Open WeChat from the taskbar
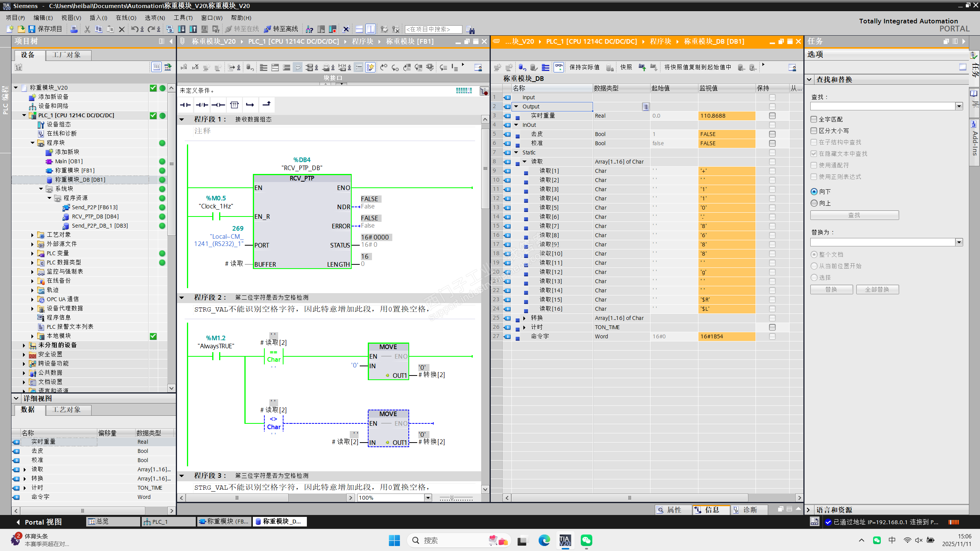This screenshot has height=551, width=980. (x=586, y=540)
